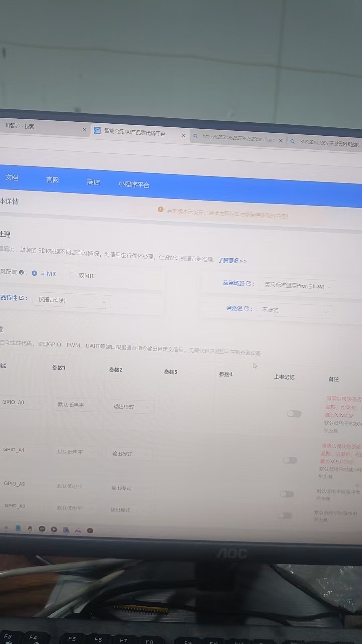362x644 pixels.
Task: Click GPIO_A3 row 默认低电平 field
Action: click(x=69, y=508)
